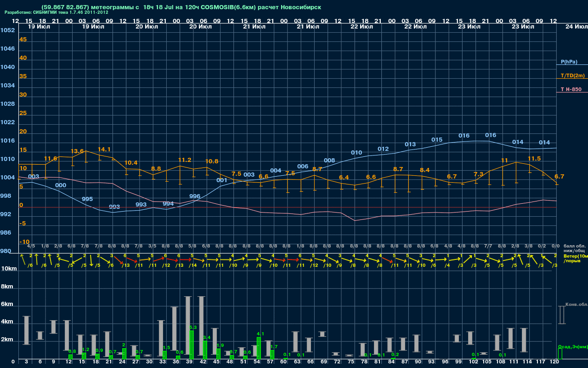Click the балл обл. cloud legend text
588x368 pixels.
coord(574,246)
